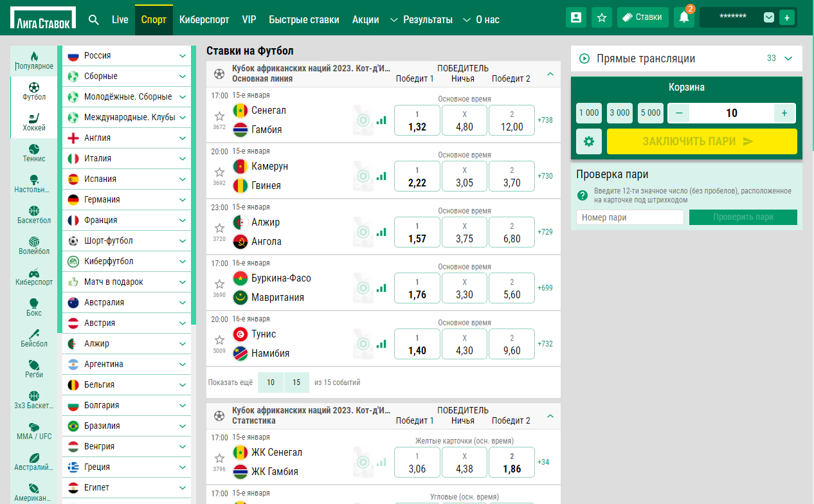Select Волейбол in the sports sidebar

click(34, 246)
